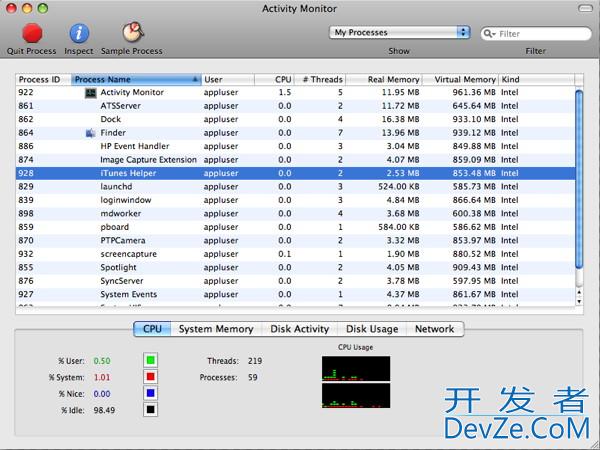Click the Activity Monitor row icon

pyautogui.click(x=90, y=93)
